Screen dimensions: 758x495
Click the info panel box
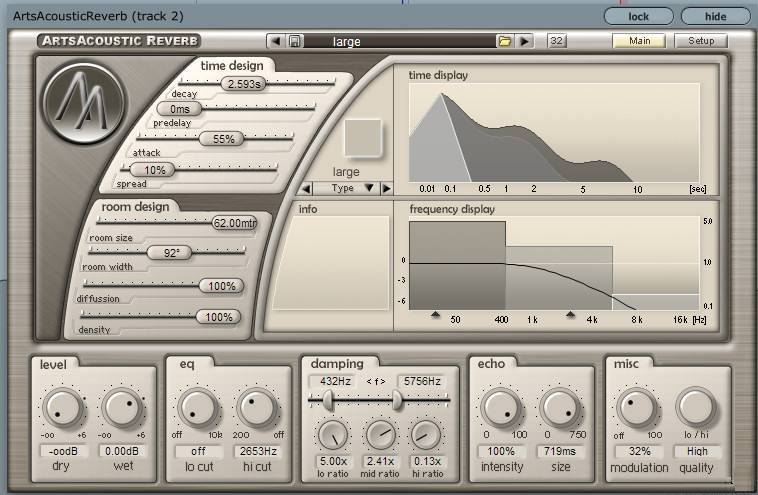coord(332,262)
